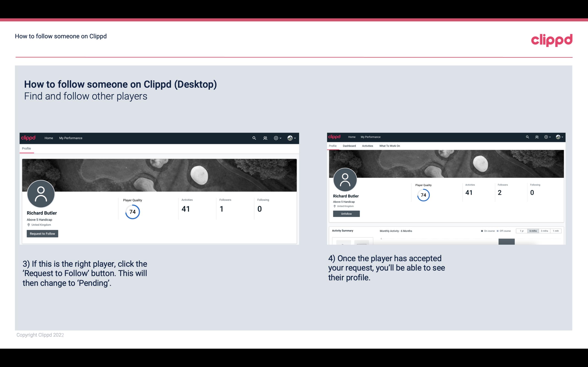This screenshot has height=367, width=588.
Task: Expand the 'My Performance' dropdown menu
Action: [x=71, y=138]
